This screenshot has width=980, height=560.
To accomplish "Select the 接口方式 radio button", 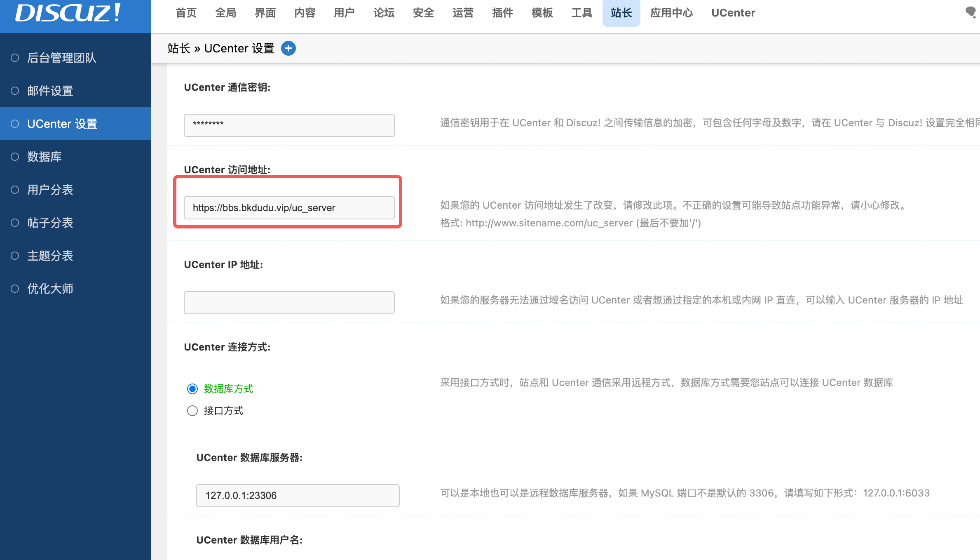I will coord(192,411).
